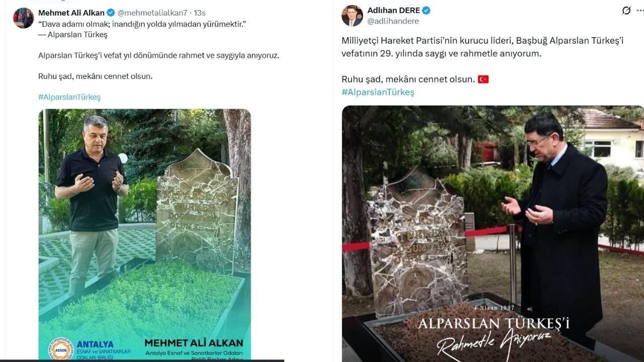The image size is (644, 362).
Task: Open the left post's graveside photo
Action: coord(144,234)
